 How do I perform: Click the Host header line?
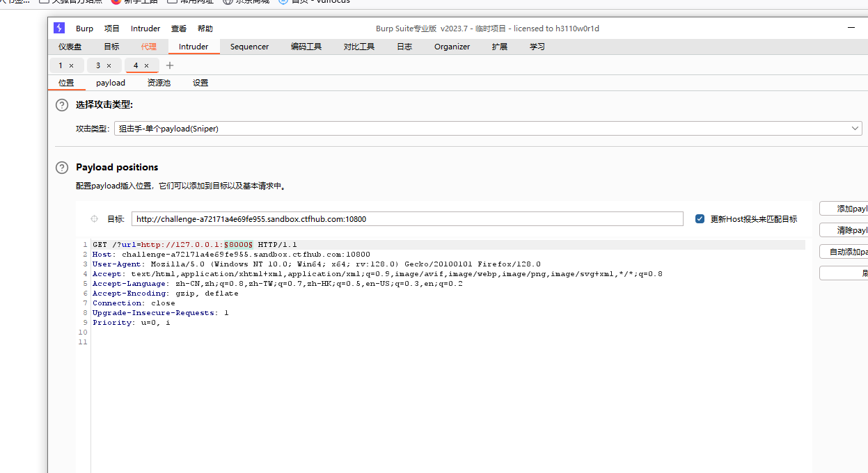[231, 255]
